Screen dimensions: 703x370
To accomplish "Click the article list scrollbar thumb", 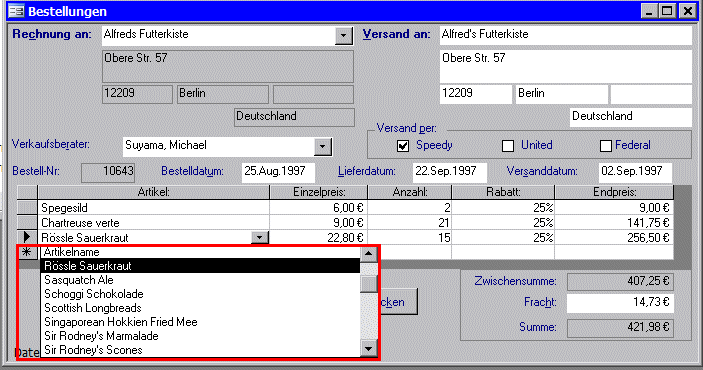I will tap(369, 283).
